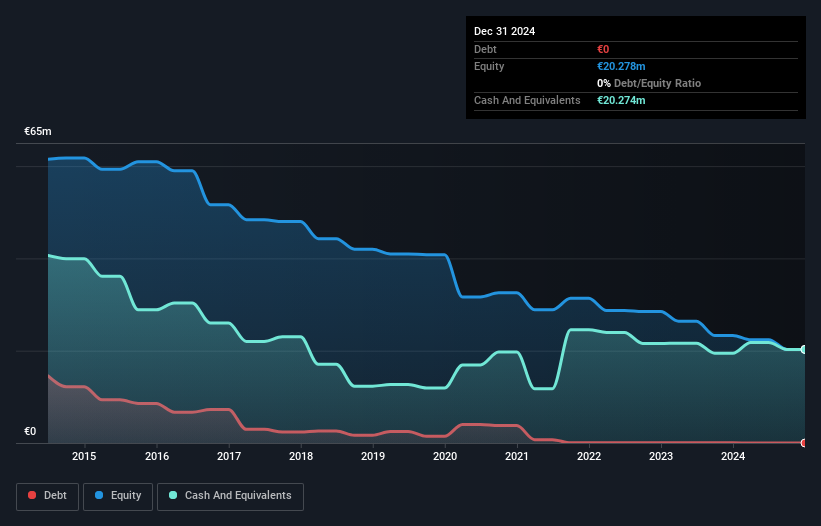Click the Cash value €20.274m
This screenshot has width=821, height=526.
coord(621,100)
